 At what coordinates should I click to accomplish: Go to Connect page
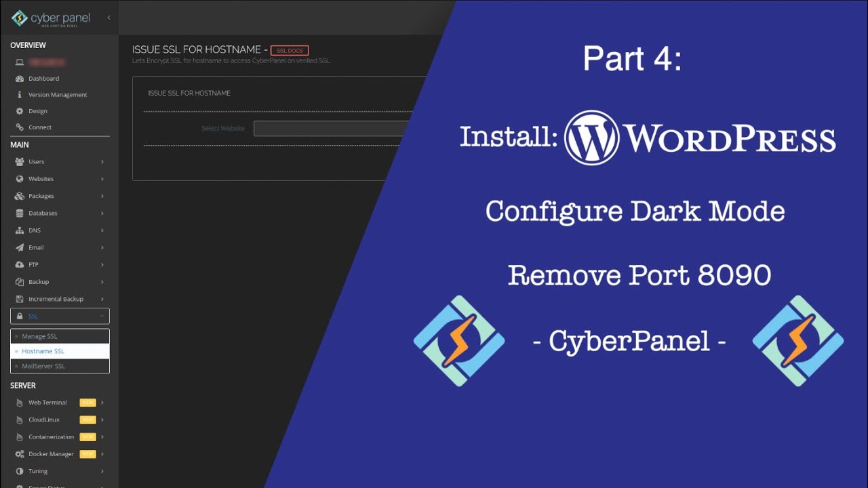click(x=40, y=127)
